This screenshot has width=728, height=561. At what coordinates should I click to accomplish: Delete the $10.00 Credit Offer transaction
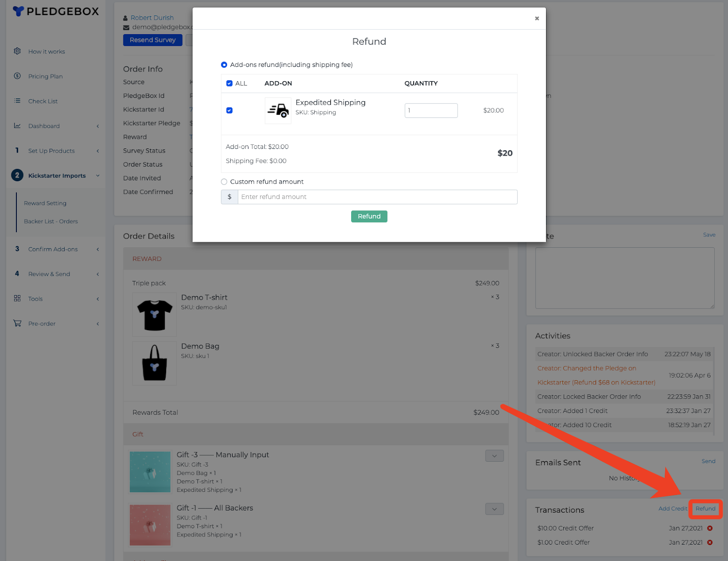[x=710, y=528]
